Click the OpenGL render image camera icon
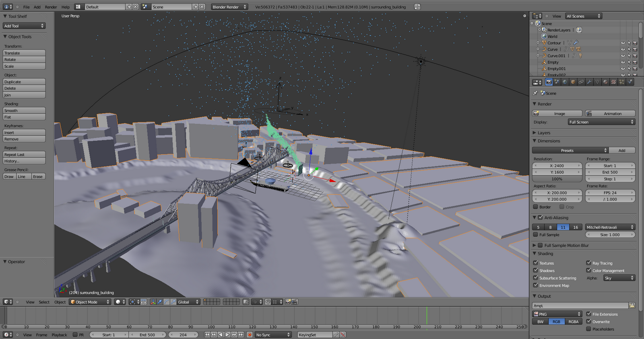644x339 pixels. (288, 302)
